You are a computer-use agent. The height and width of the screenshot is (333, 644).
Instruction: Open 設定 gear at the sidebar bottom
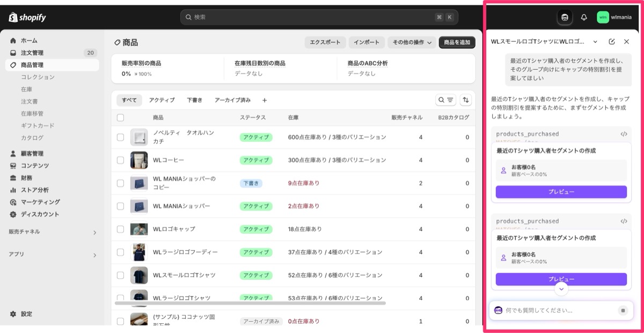click(13, 314)
